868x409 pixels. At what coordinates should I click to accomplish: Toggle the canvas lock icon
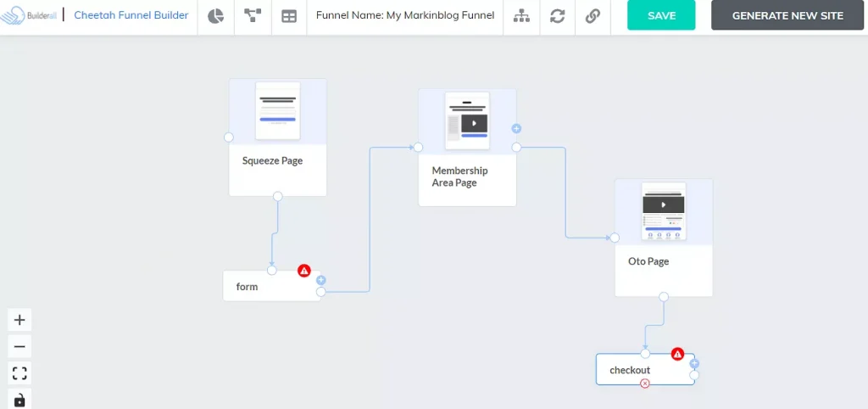coord(20,399)
